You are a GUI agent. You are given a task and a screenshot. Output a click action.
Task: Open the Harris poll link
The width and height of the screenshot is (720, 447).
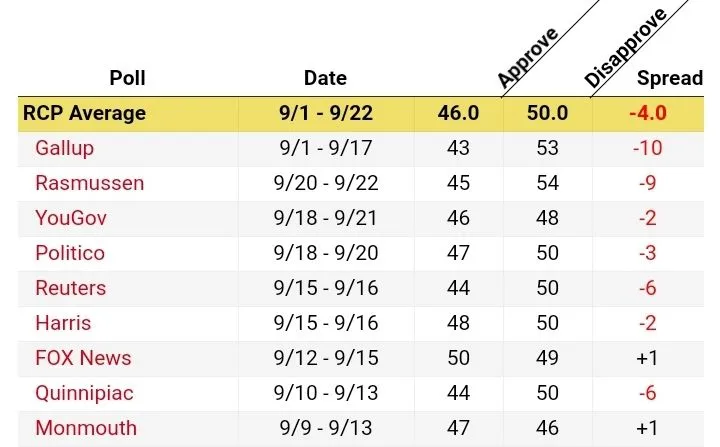pos(63,323)
